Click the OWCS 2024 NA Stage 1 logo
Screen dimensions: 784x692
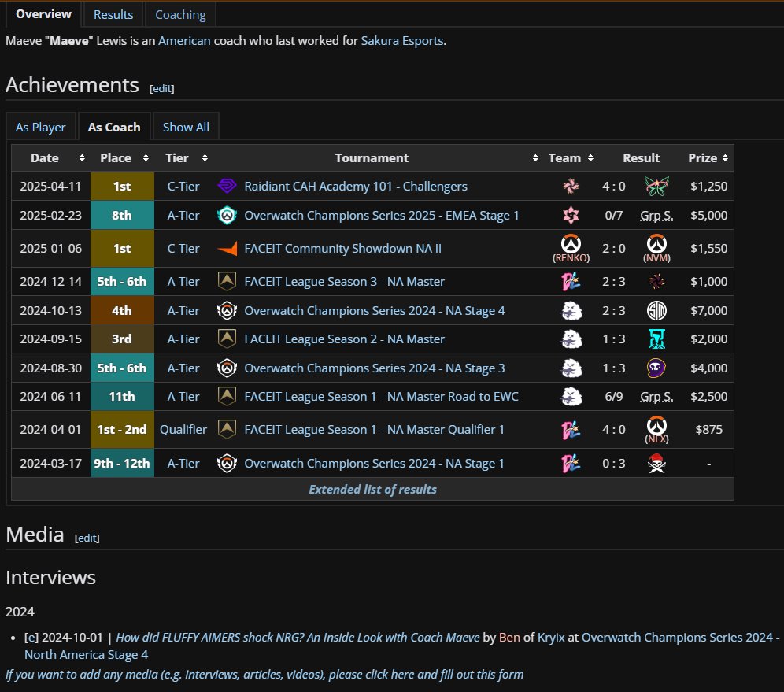point(227,464)
